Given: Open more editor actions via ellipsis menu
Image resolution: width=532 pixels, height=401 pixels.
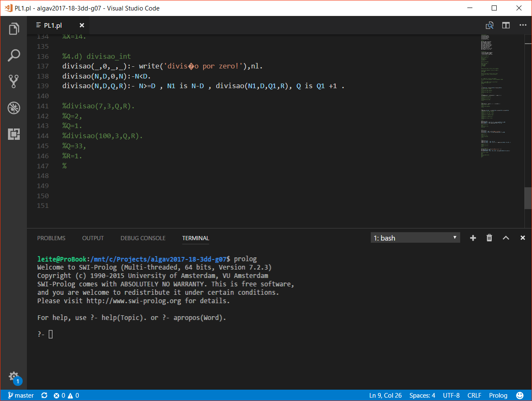Looking at the screenshot, I should tap(523, 25).
